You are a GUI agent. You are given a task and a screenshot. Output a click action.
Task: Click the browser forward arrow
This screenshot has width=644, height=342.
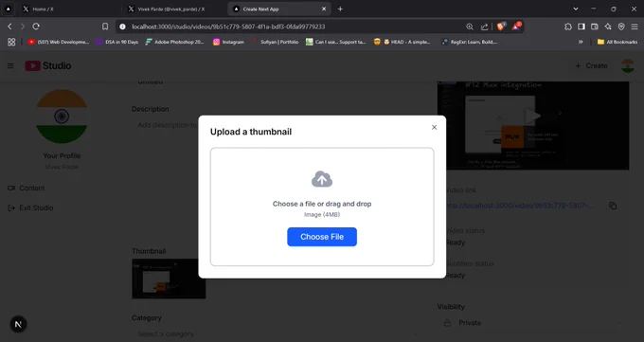point(23,27)
